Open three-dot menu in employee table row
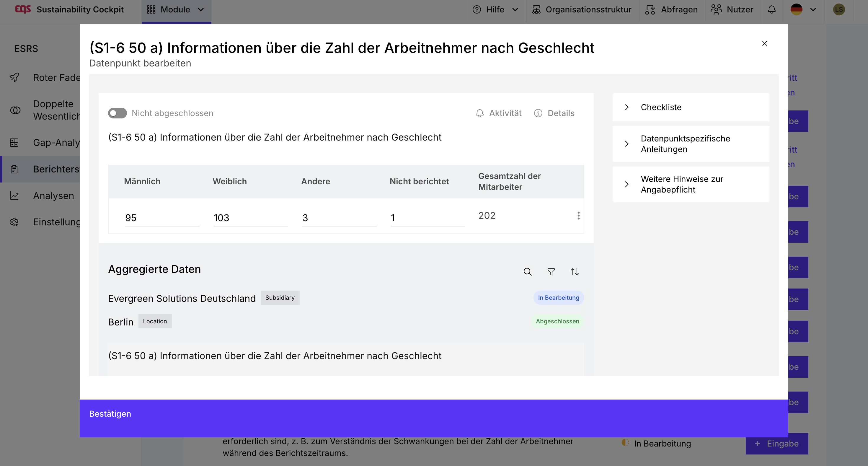This screenshot has height=466, width=868. (578, 216)
